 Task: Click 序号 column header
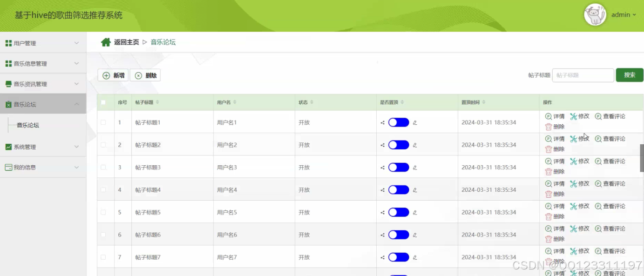coord(122,102)
